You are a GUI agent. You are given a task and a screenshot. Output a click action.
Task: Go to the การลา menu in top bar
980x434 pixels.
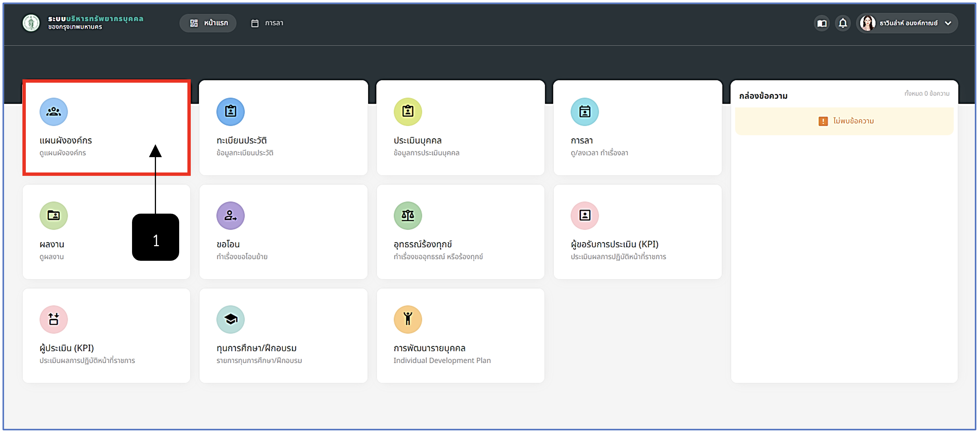click(x=267, y=23)
